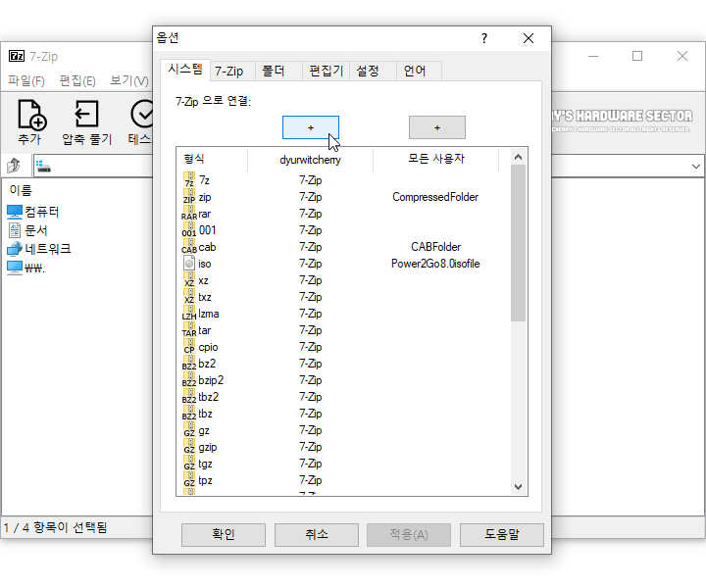Click the up-folder icon in 7-Zip window
The image size is (706, 588).
tap(14, 166)
